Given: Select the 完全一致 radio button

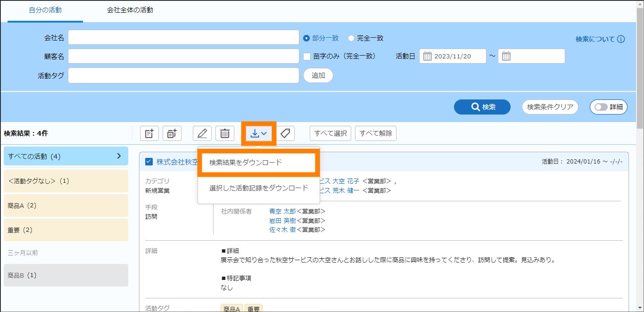Looking at the screenshot, I should [351, 38].
